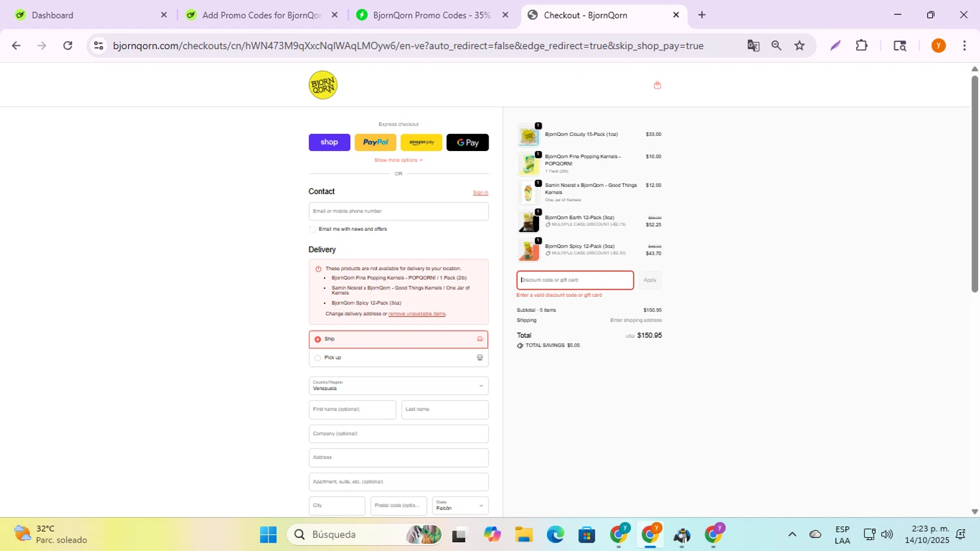The width and height of the screenshot is (980, 551).
Task: Open the State Falcón dropdown
Action: (460, 506)
